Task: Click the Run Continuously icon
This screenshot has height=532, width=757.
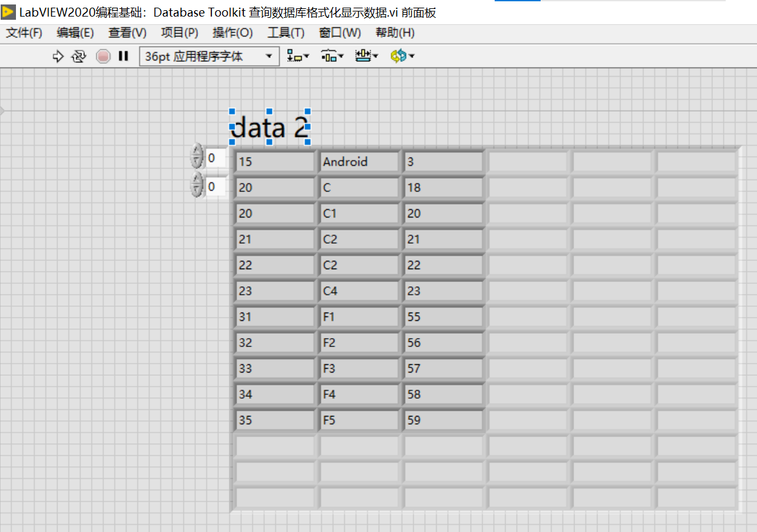Action: tap(78, 56)
